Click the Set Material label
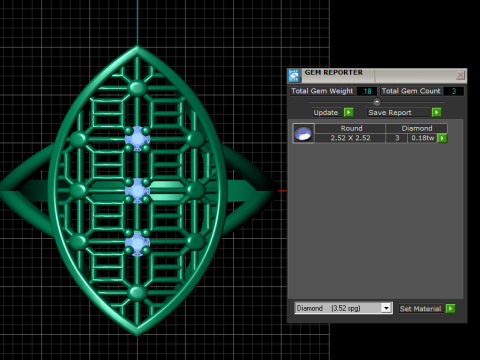 pyautogui.click(x=420, y=309)
